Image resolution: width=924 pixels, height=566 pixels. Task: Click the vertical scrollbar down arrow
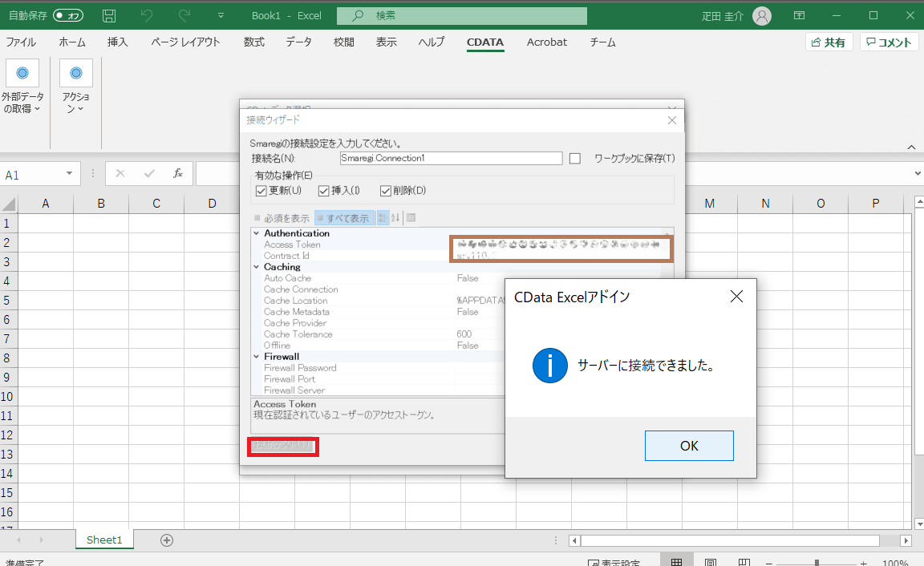click(x=918, y=524)
